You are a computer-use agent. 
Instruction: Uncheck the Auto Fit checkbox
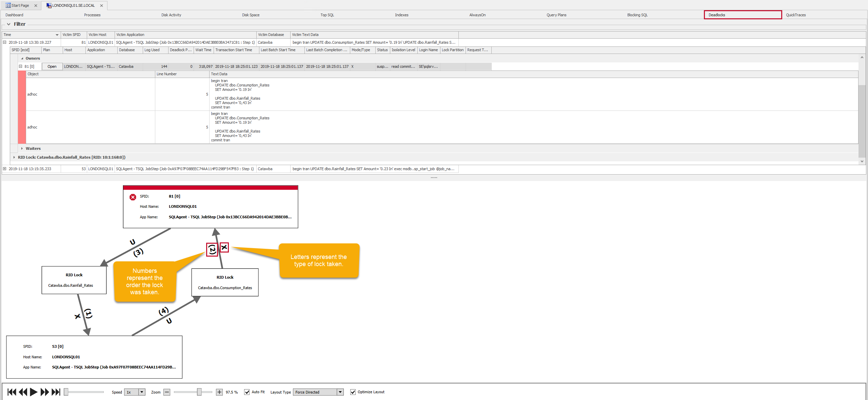pos(247,392)
